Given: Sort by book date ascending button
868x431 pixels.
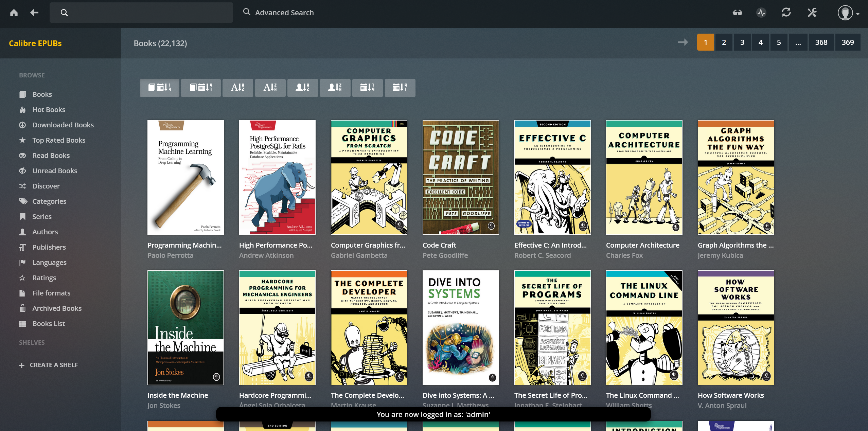Looking at the screenshot, I should click(160, 88).
